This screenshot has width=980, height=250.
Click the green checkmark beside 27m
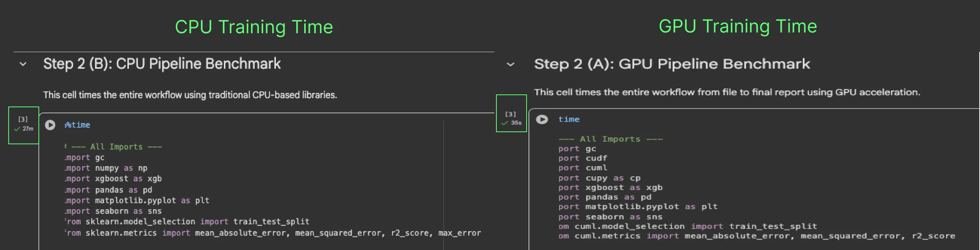(x=17, y=129)
